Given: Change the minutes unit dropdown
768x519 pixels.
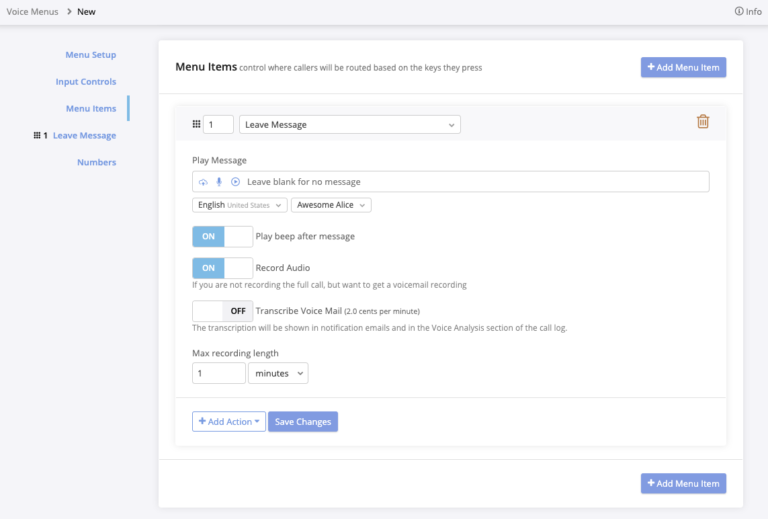Looking at the screenshot, I should 278,373.
